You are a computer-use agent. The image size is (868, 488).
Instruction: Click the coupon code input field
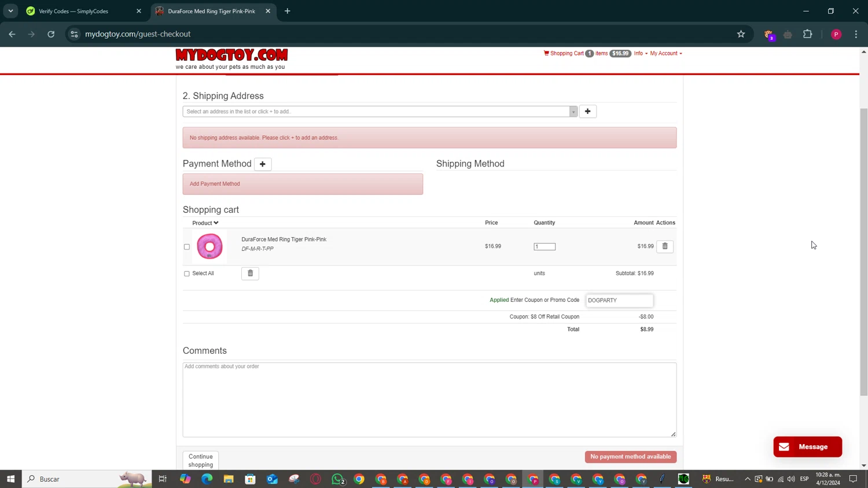coord(619,300)
